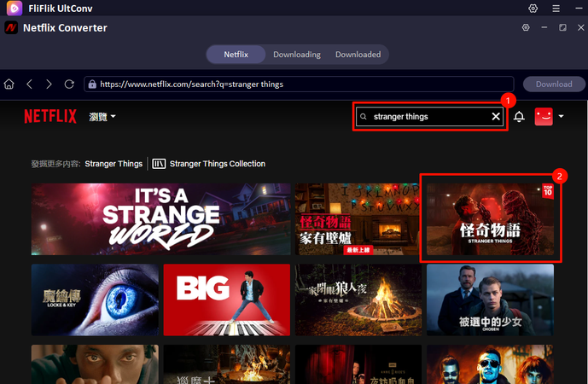This screenshot has height=384, width=588.
Task: Open 怪奇物語 Stranger Things thumbnail
Action: click(x=490, y=219)
